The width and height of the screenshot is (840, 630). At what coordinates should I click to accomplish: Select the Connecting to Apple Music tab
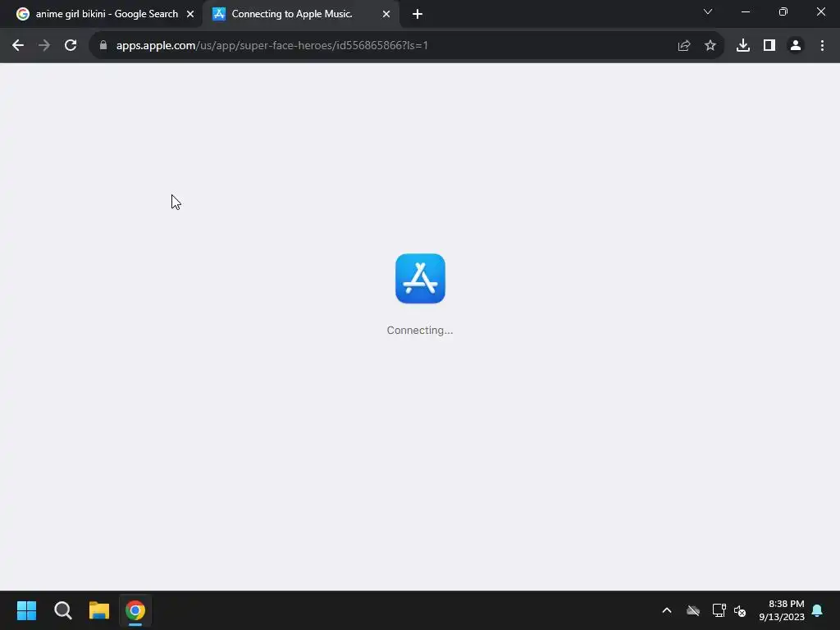point(300,14)
